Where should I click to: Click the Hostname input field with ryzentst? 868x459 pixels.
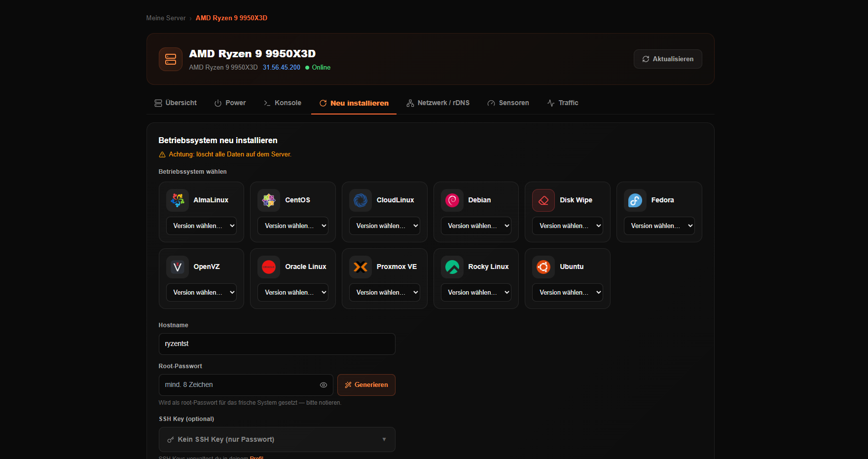[277, 344]
